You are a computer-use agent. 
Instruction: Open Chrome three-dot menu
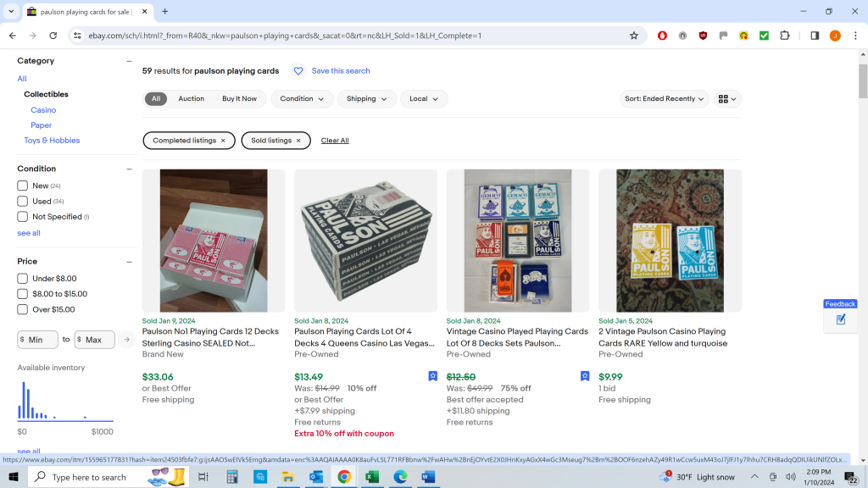(x=855, y=36)
